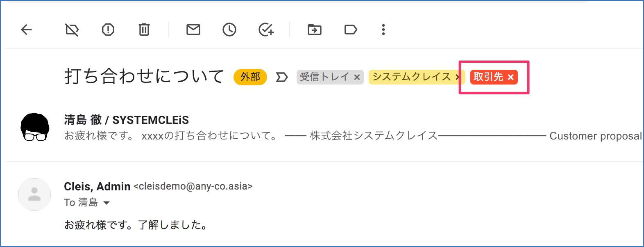Open the Move to folder menu
This screenshot has width=644, height=247.
[x=315, y=30]
